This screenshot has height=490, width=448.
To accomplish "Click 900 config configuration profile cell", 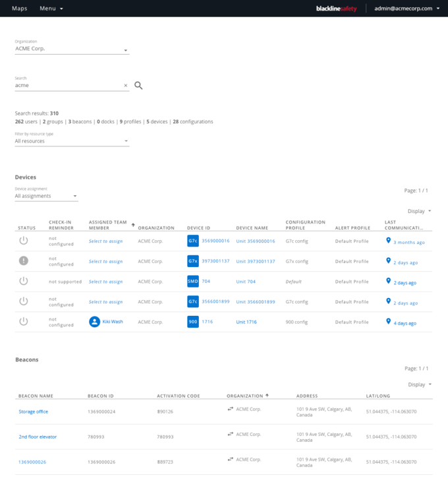I will click(x=296, y=322).
